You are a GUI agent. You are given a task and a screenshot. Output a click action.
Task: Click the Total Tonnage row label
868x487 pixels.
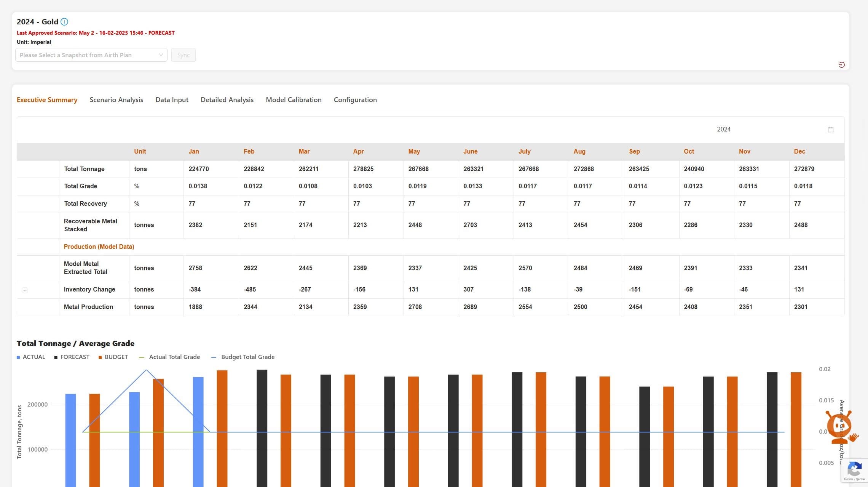click(x=84, y=169)
